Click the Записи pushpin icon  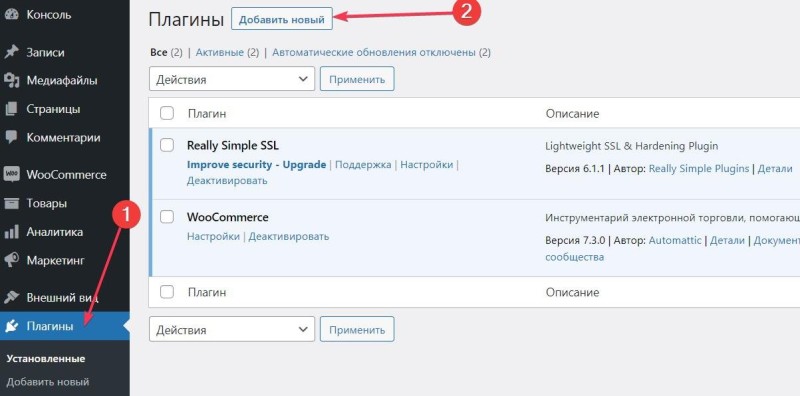click(11, 52)
